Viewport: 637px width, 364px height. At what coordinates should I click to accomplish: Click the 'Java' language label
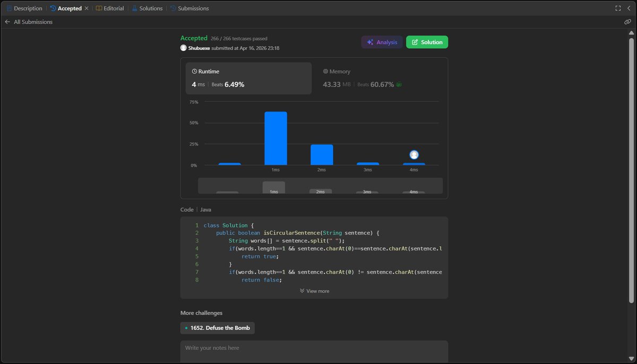click(205, 210)
